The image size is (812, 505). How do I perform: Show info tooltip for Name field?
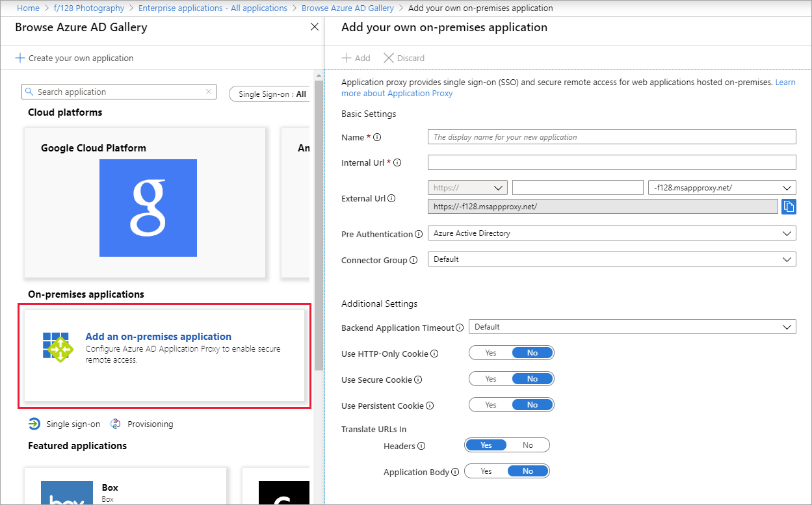(x=377, y=138)
